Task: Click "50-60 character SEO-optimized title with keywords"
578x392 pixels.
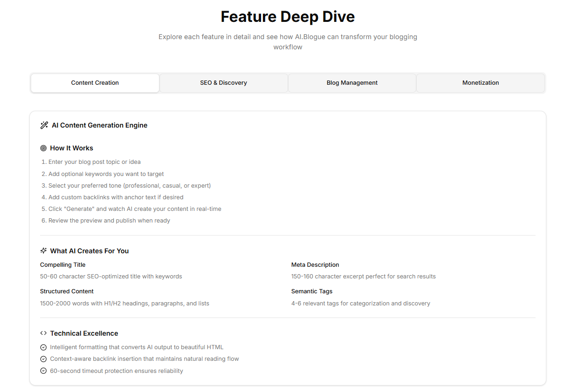Action: (x=111, y=277)
